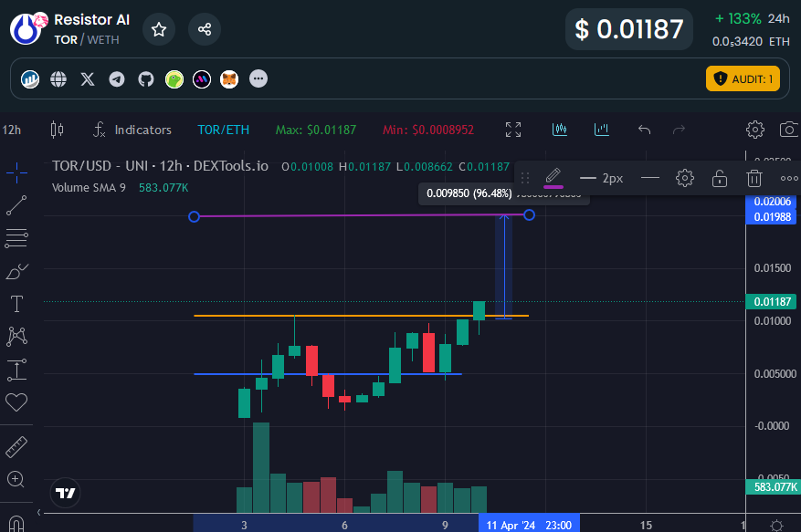Select the ruler measure tool
This screenshot has width=801, height=532.
tap(16, 447)
